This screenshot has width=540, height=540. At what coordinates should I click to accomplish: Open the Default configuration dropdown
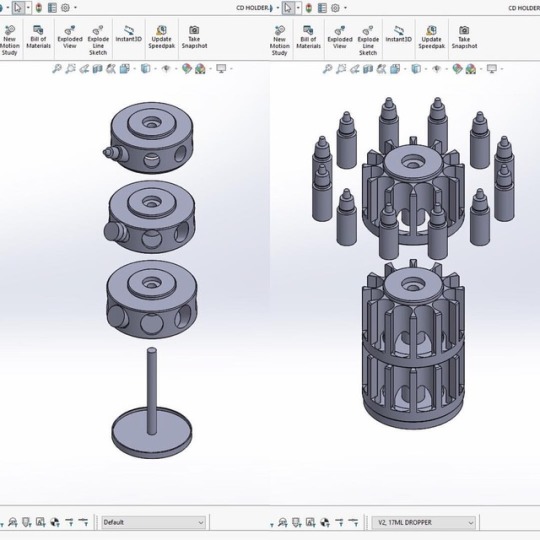[154, 522]
